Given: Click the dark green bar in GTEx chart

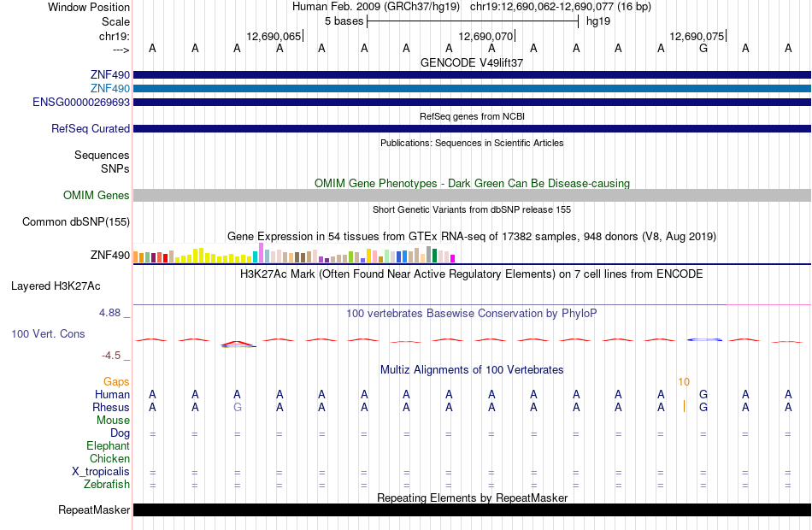Looking at the screenshot, I should click(434, 256).
